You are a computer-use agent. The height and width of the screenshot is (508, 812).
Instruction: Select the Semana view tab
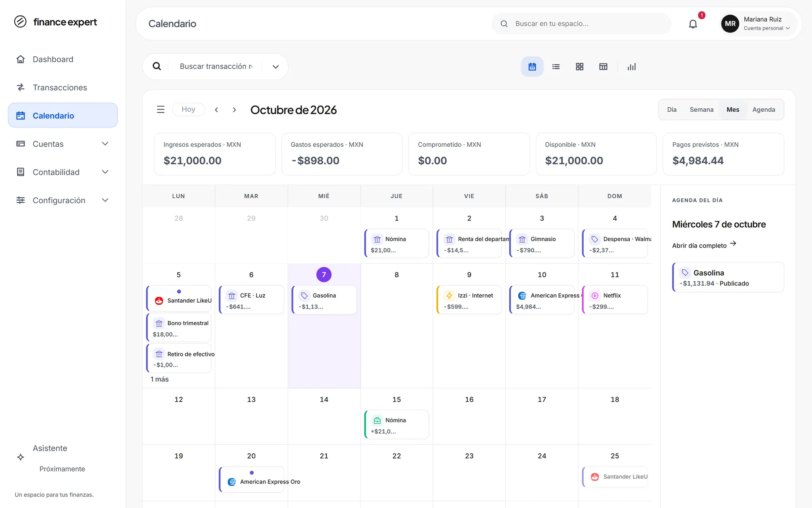701,110
